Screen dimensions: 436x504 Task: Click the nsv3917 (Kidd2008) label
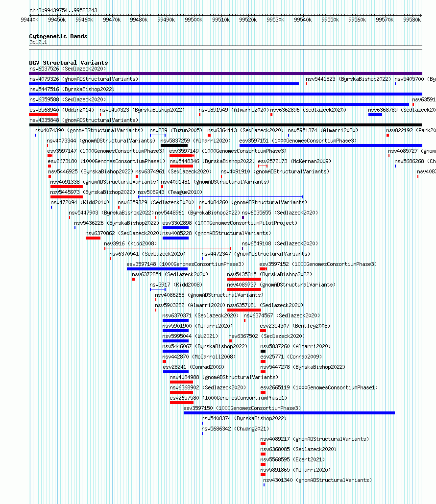(176, 285)
